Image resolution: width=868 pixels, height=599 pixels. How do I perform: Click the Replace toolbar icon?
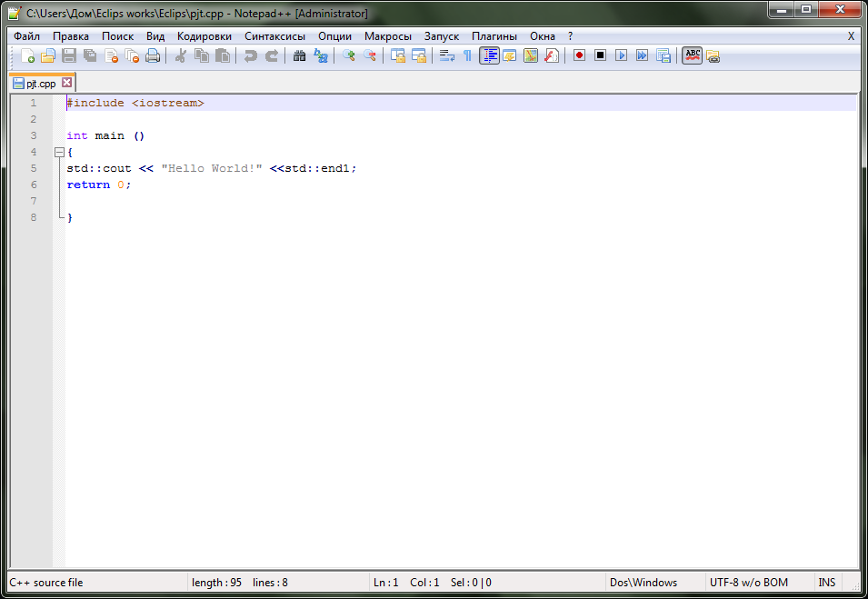pyautogui.click(x=321, y=56)
